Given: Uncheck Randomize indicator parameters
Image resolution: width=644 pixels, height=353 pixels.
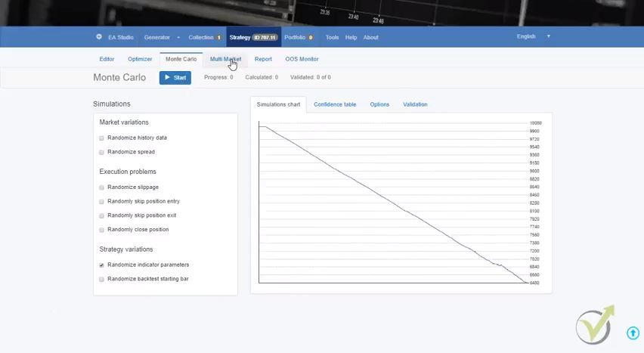Looking at the screenshot, I should pyautogui.click(x=101, y=265).
